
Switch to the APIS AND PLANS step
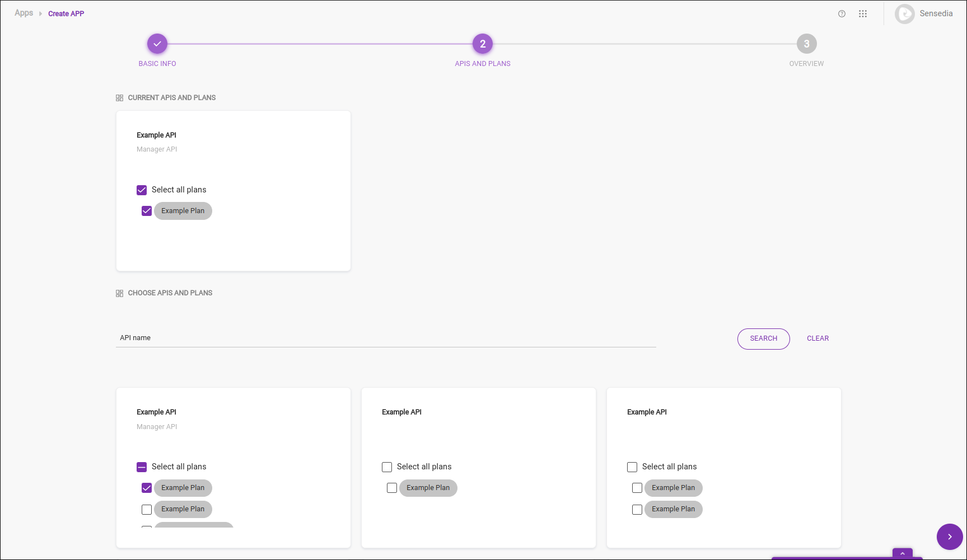482,43
